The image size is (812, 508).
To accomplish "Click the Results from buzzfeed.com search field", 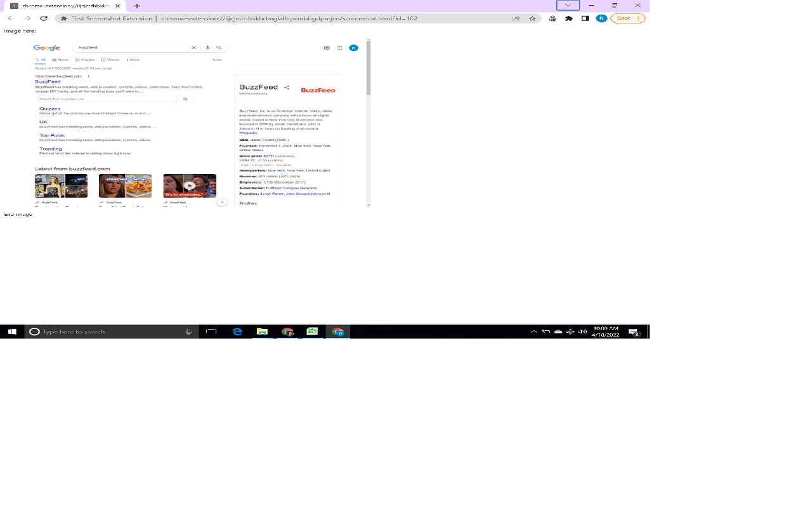I will 107,99.
